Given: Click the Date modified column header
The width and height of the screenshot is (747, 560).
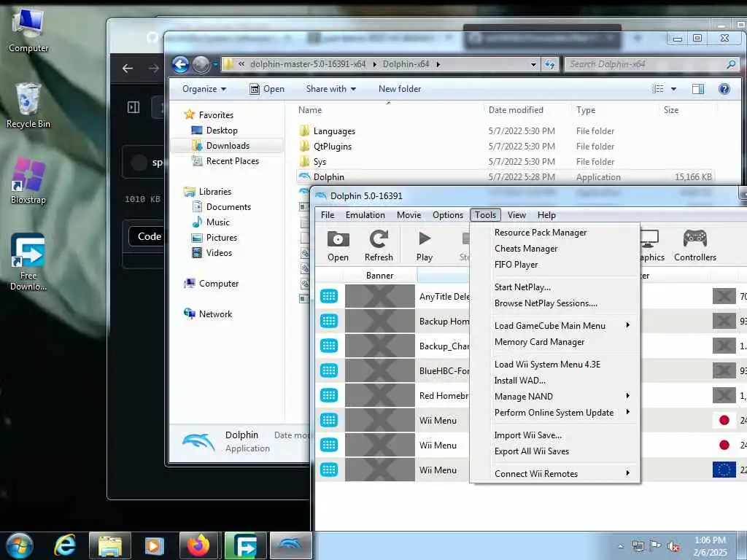Looking at the screenshot, I should [x=516, y=110].
